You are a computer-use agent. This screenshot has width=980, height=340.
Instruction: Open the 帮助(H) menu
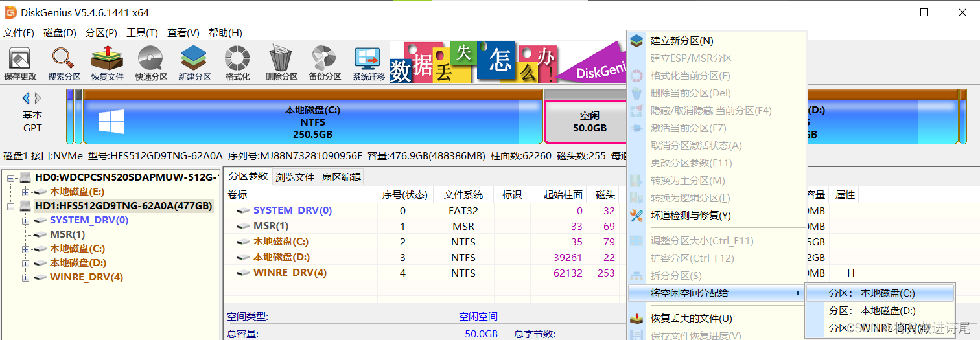coord(225,33)
